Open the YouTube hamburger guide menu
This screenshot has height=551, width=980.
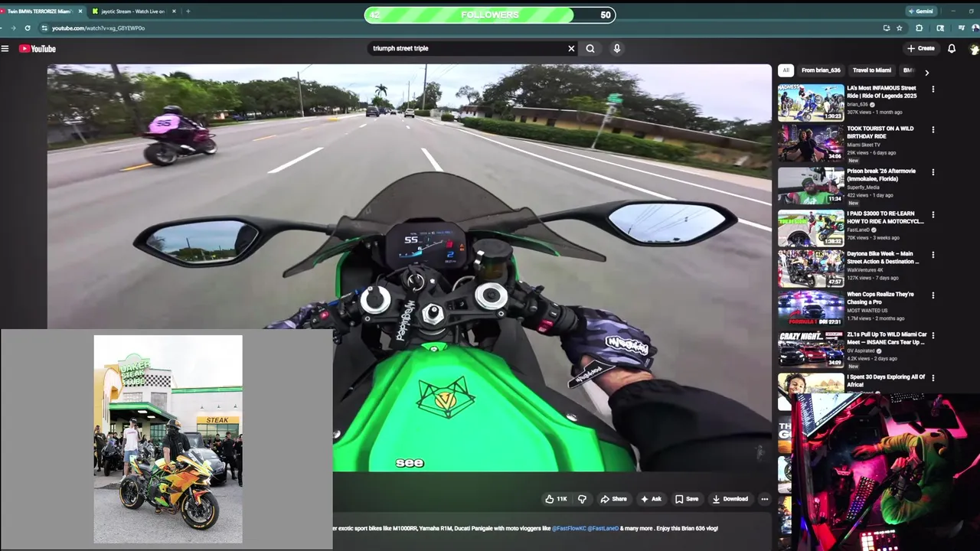[x=5, y=48]
